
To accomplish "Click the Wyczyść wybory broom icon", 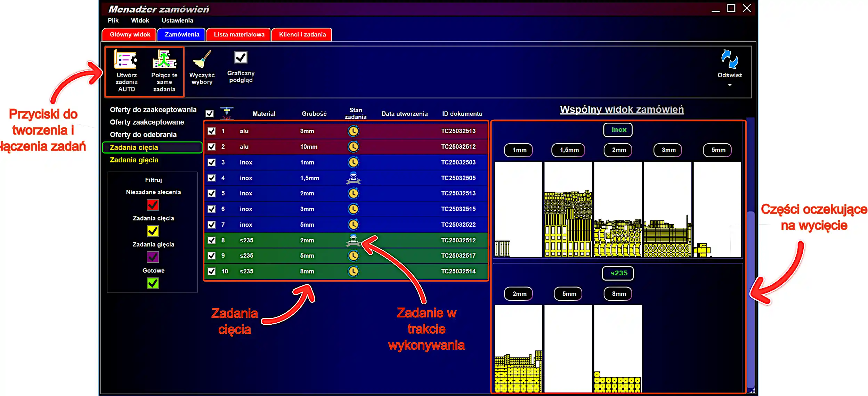I will 202,59.
